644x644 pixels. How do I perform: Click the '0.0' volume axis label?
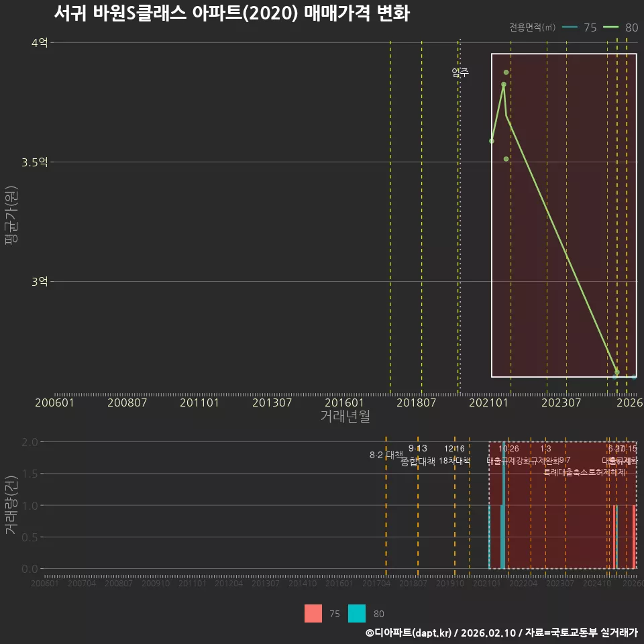(30, 569)
